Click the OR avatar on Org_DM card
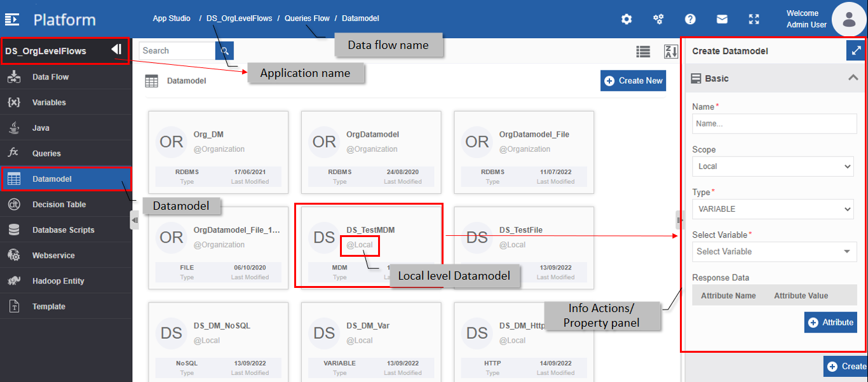 point(172,142)
